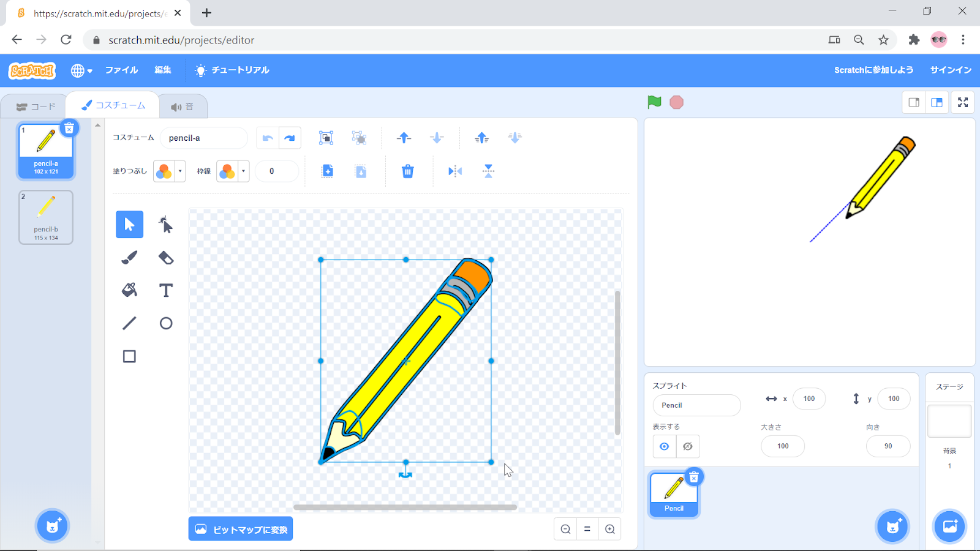Click the sprite x position field

point(809,399)
